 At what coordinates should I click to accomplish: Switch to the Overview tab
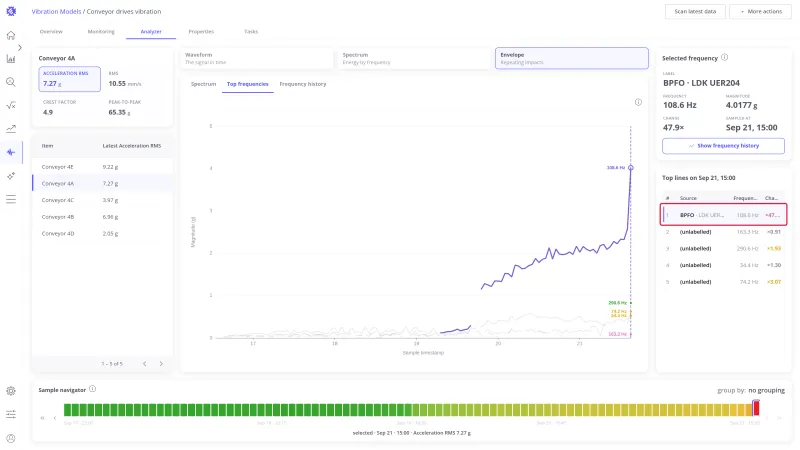51,32
